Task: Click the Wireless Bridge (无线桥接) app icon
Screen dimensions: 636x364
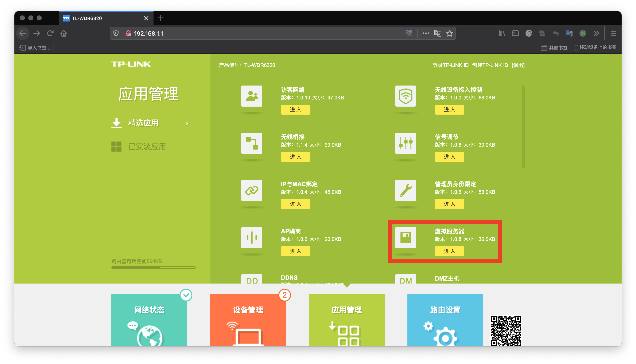Action: tap(251, 143)
